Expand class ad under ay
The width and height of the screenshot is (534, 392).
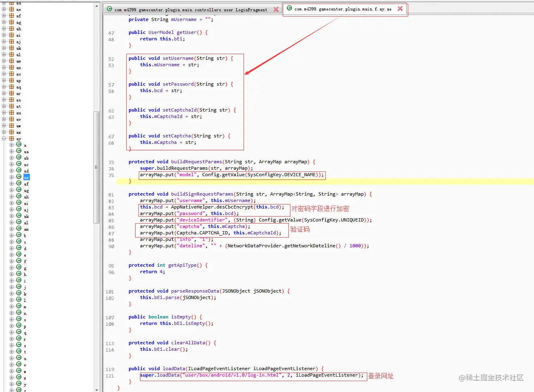[12, 171]
